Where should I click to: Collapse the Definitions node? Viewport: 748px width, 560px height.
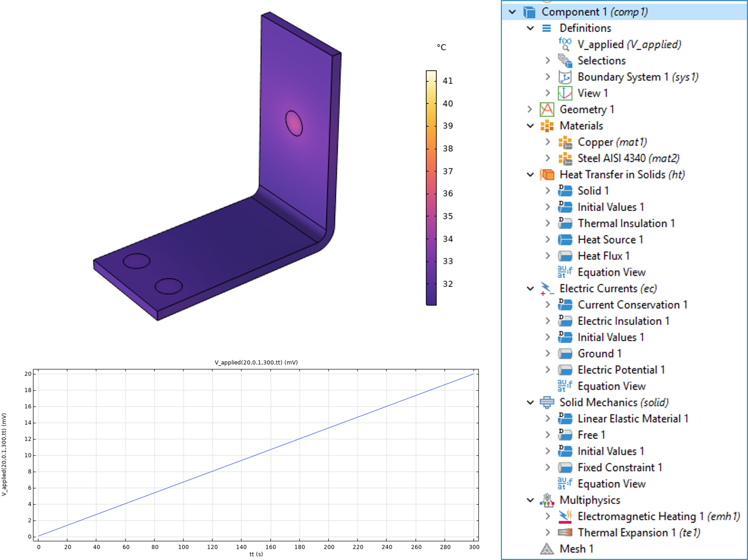pos(530,28)
